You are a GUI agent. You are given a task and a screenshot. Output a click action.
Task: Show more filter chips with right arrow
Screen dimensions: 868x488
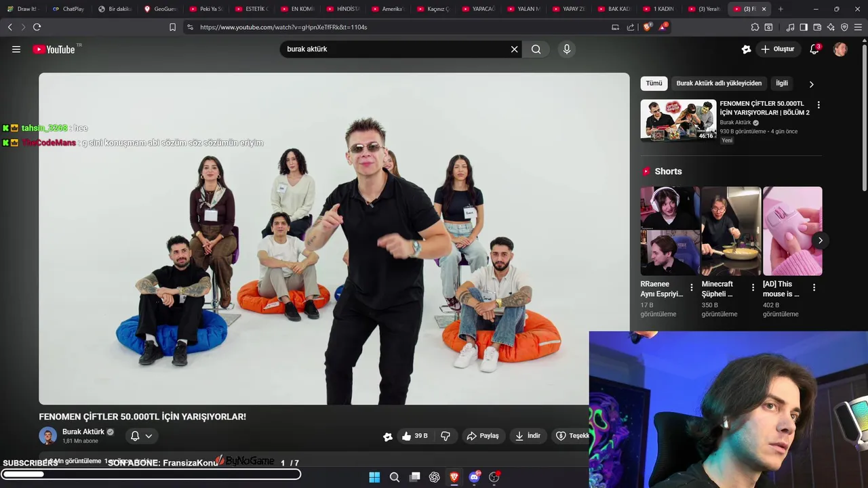pos(811,84)
